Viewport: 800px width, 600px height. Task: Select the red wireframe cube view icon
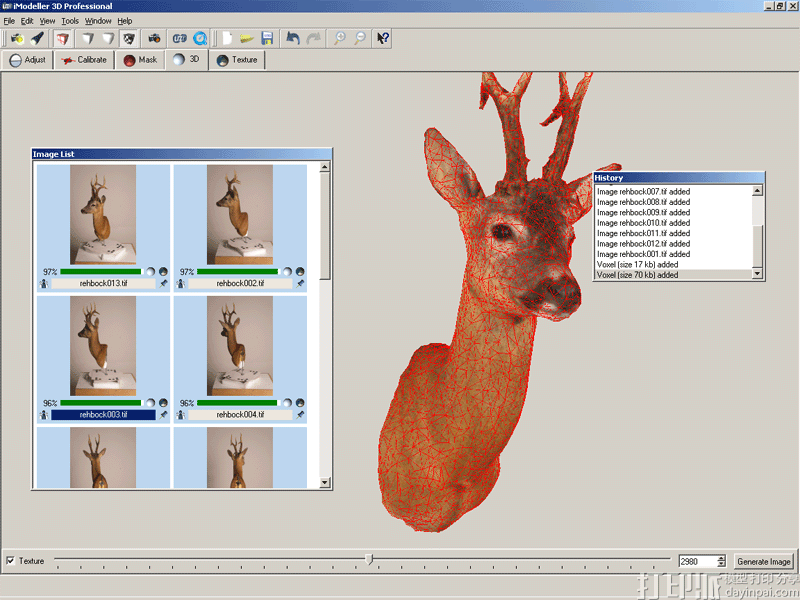pos(63,38)
